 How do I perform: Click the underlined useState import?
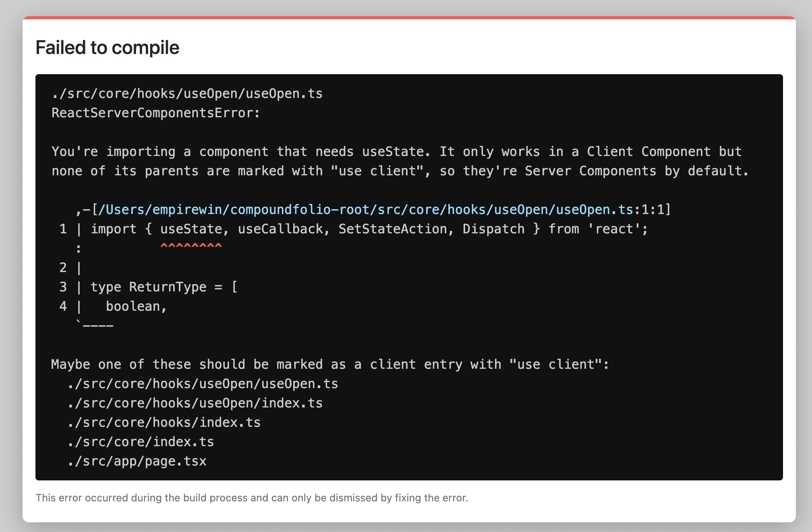tap(191, 229)
